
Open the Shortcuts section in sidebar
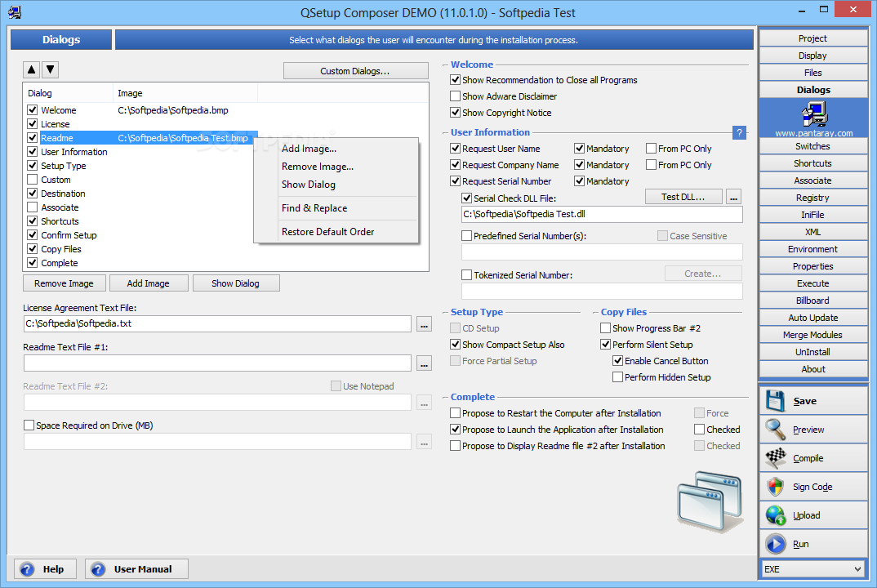[812, 163]
